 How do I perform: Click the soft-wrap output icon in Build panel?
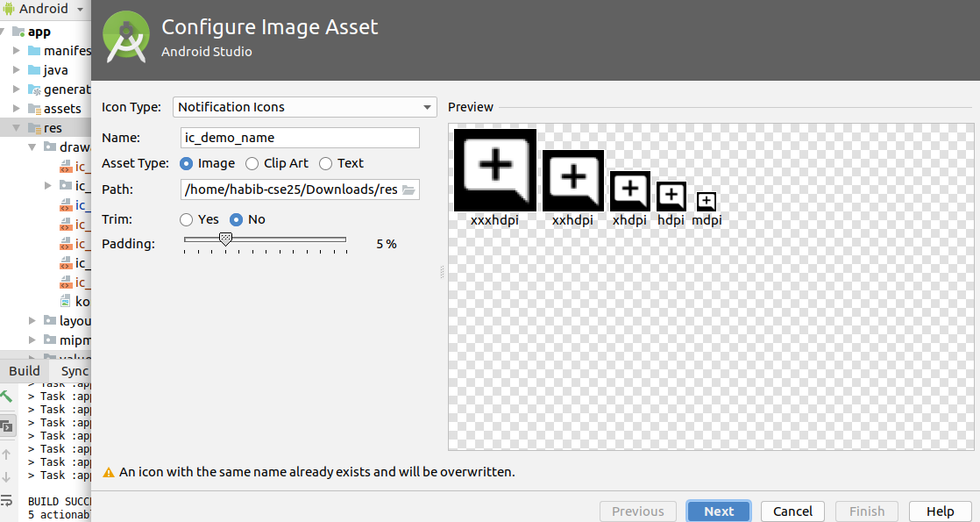[7, 501]
